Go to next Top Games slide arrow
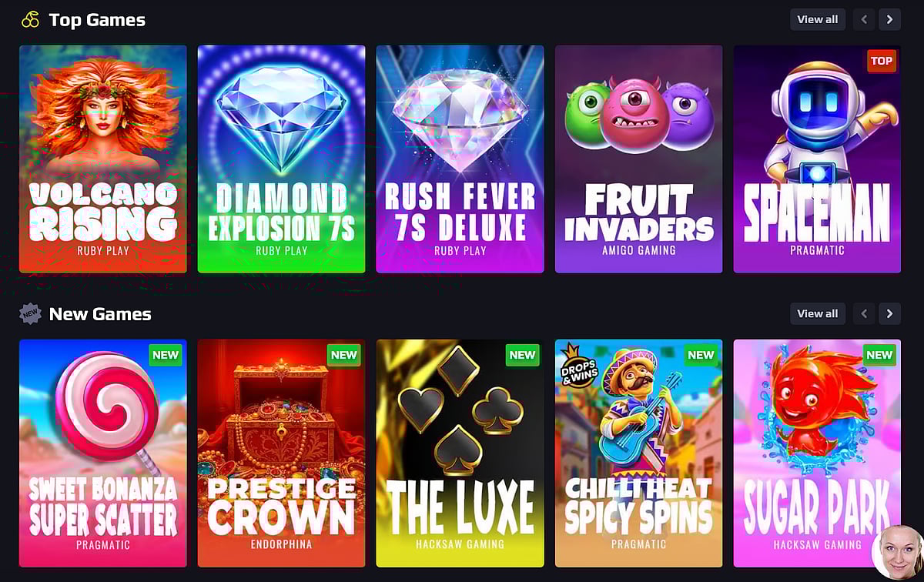Viewport: 924px width, 582px height. [x=890, y=19]
